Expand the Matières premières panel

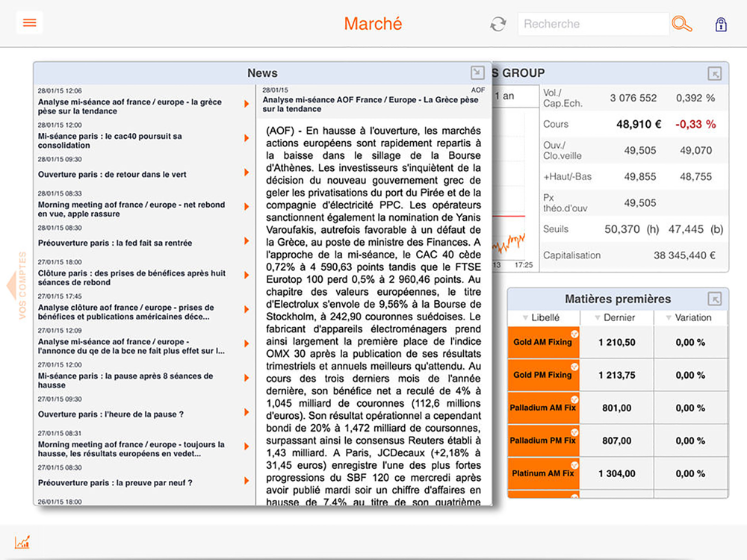coord(715,299)
